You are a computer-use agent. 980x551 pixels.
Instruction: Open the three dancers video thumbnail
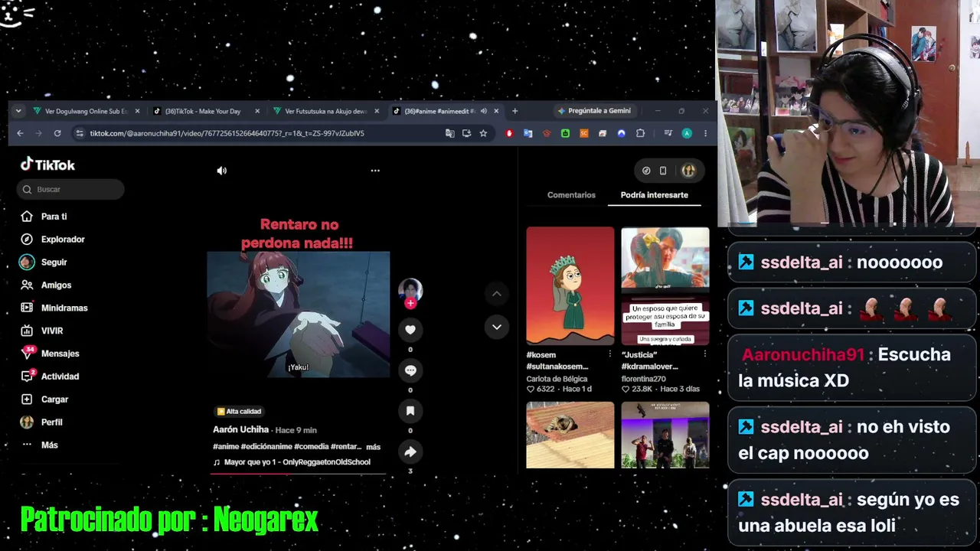(665, 435)
